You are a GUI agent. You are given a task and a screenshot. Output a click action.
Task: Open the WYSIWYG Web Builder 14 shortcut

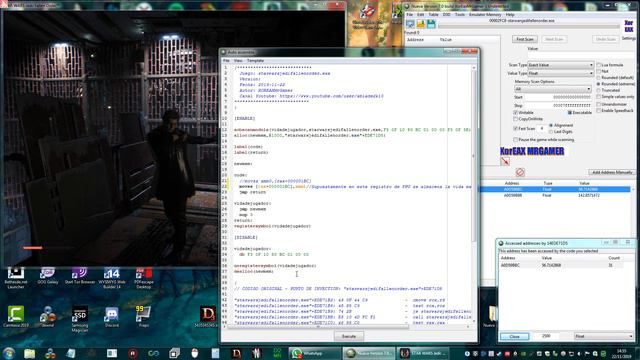coord(111,278)
